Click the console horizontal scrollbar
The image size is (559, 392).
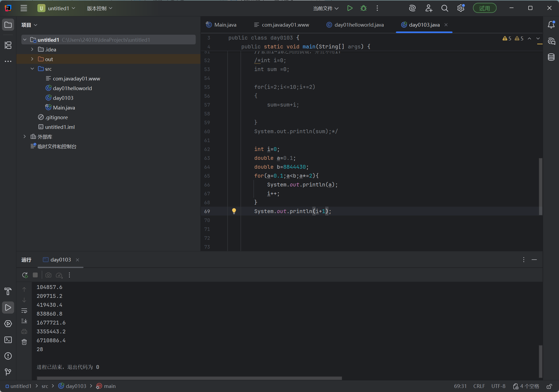pyautogui.click(x=189, y=378)
